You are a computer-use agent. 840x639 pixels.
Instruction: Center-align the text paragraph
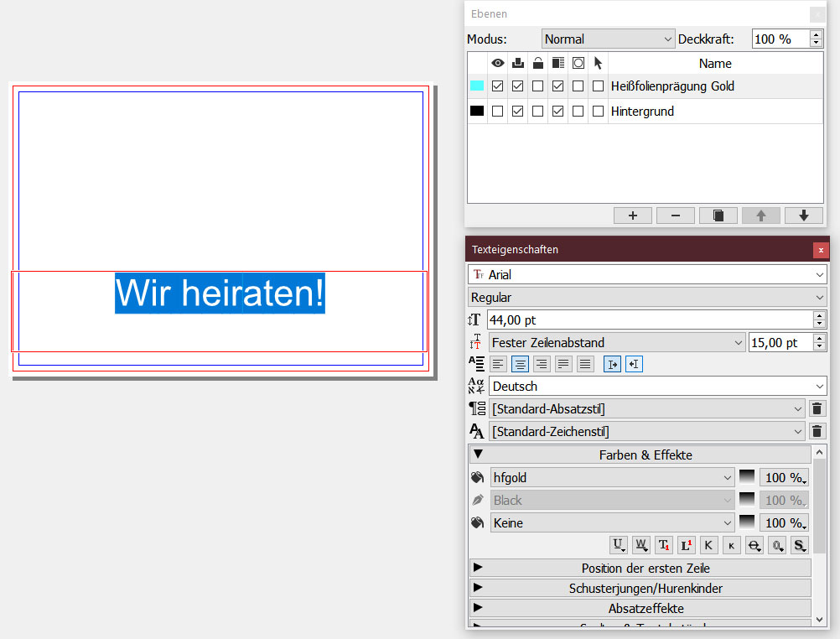(520, 364)
